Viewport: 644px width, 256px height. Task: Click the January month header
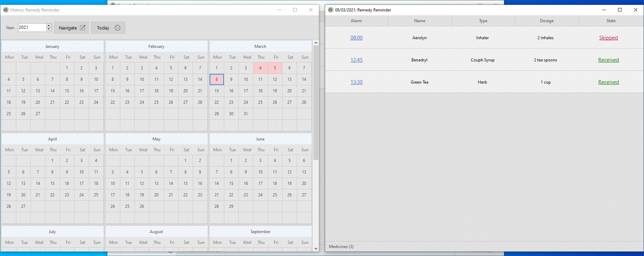(x=52, y=46)
